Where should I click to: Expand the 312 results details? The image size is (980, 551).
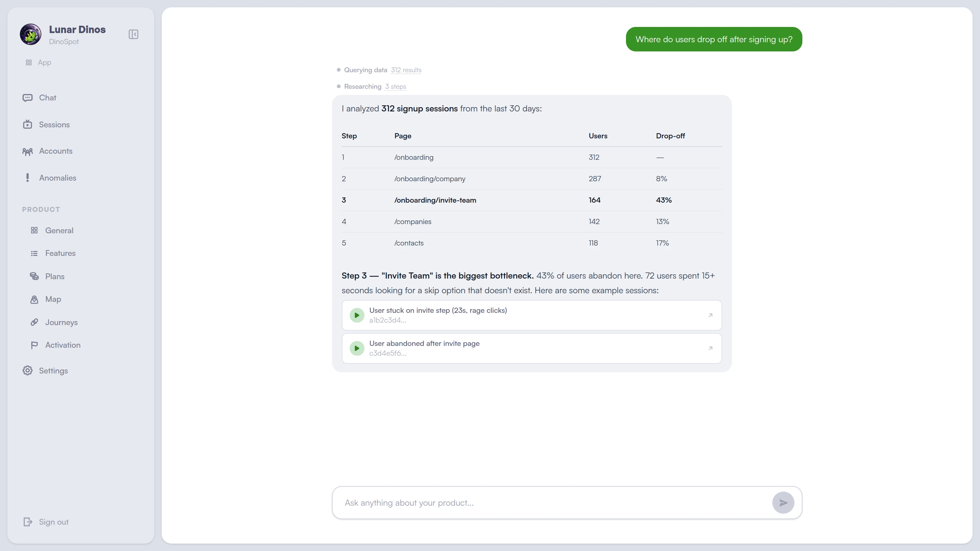[406, 70]
